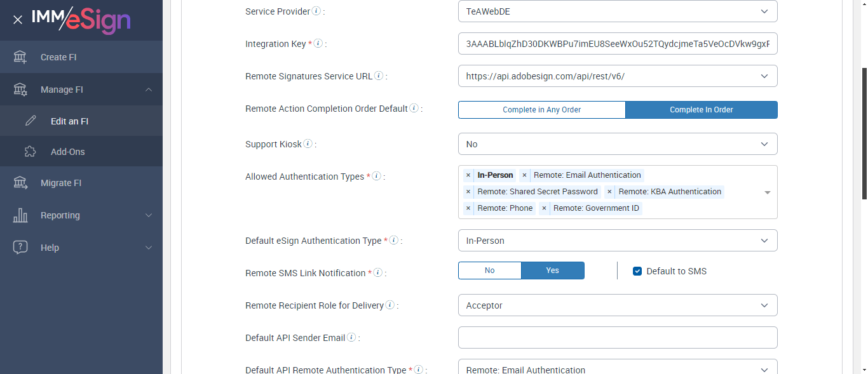Viewport: 868px width, 374px height.
Task: Click the Add-Ons puzzle piece icon
Action: pos(30,152)
